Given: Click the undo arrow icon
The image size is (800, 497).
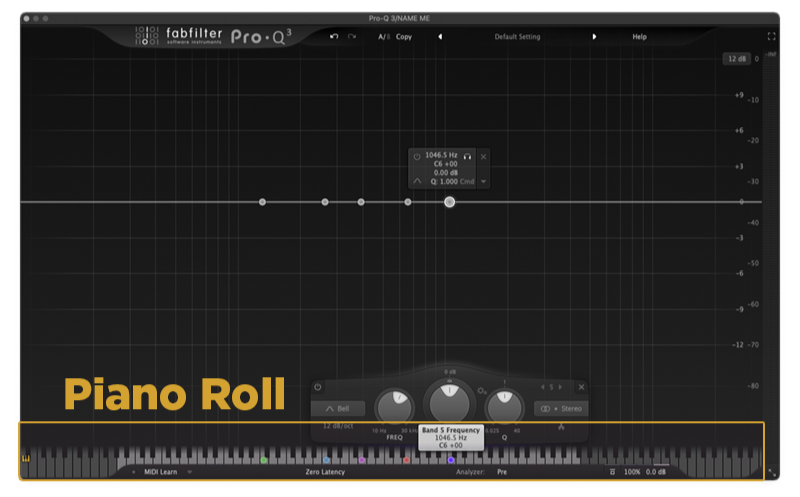Looking at the screenshot, I should click(x=334, y=37).
